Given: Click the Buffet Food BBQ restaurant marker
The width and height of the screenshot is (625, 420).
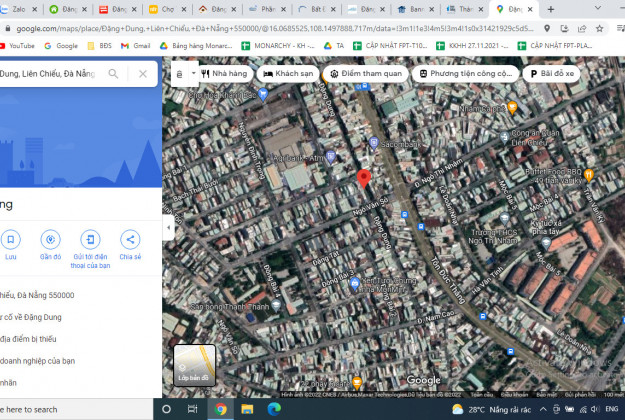Looking at the screenshot, I should [x=589, y=175].
